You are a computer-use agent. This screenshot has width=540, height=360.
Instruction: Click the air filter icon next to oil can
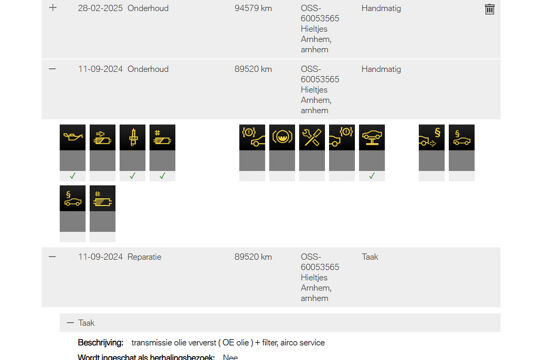102,137
